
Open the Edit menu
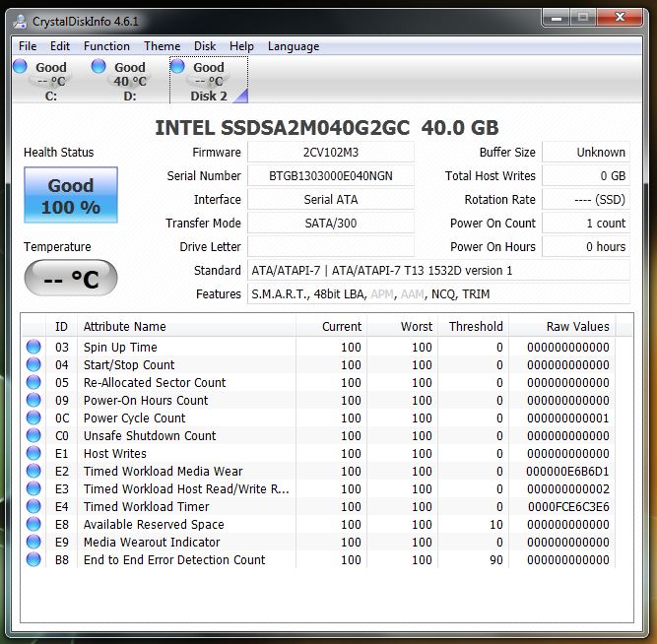click(x=60, y=46)
